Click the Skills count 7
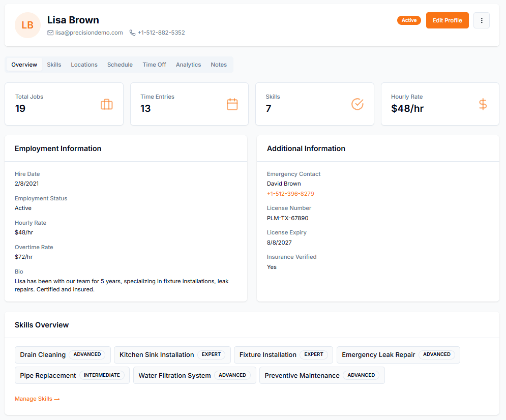The image size is (506, 420). [x=269, y=108]
